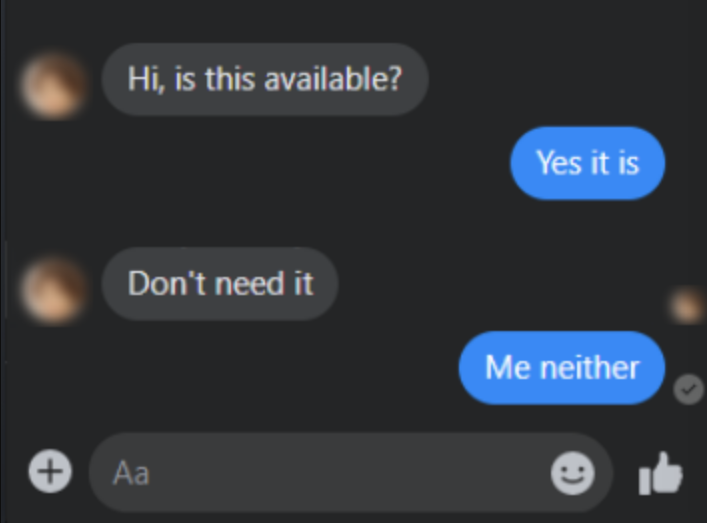The image size is (707, 523).
Task: Open the emoji picker smiley icon
Action: point(573,473)
